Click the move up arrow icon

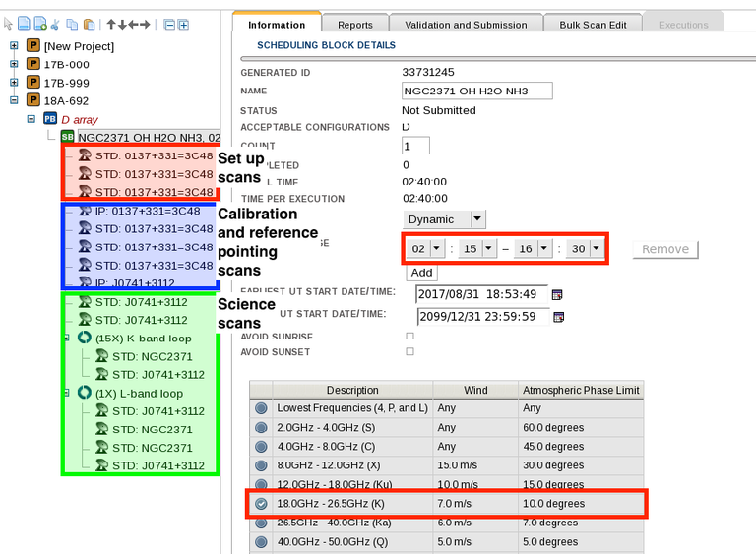point(110,24)
